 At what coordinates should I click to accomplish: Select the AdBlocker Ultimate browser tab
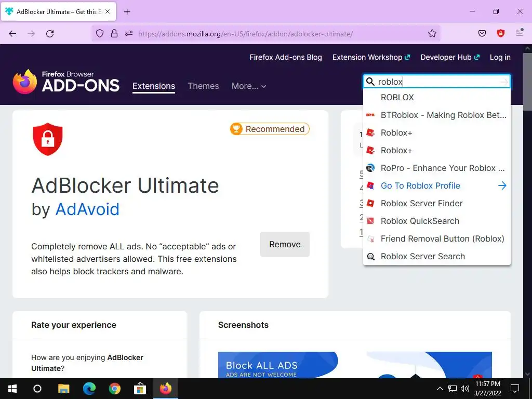tap(58, 12)
